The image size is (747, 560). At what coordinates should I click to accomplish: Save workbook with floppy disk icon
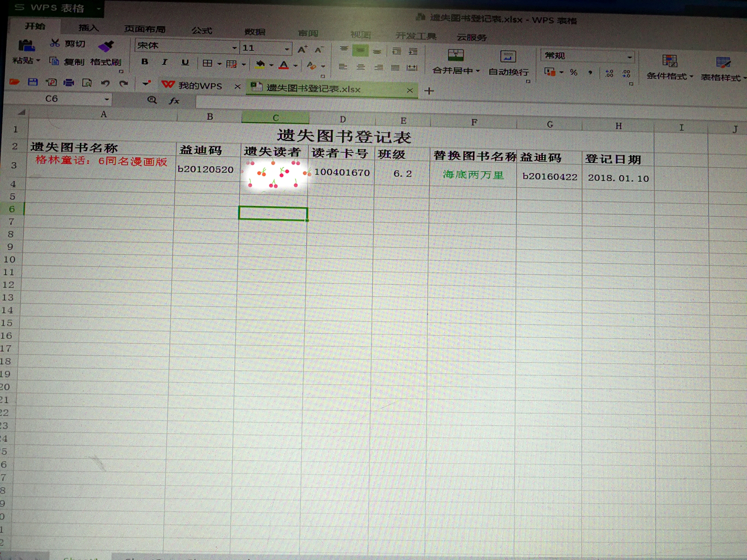pyautogui.click(x=32, y=82)
